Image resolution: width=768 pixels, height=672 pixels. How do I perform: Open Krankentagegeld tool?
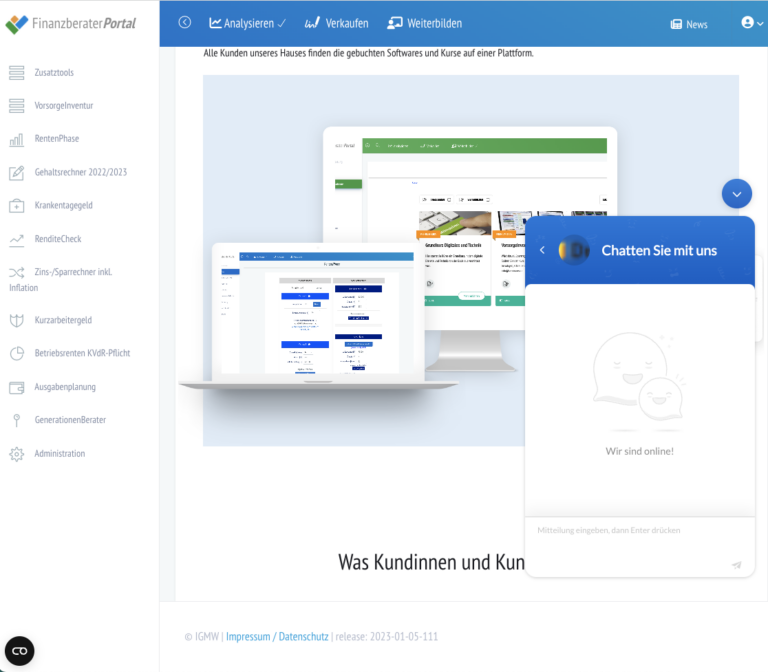point(64,205)
